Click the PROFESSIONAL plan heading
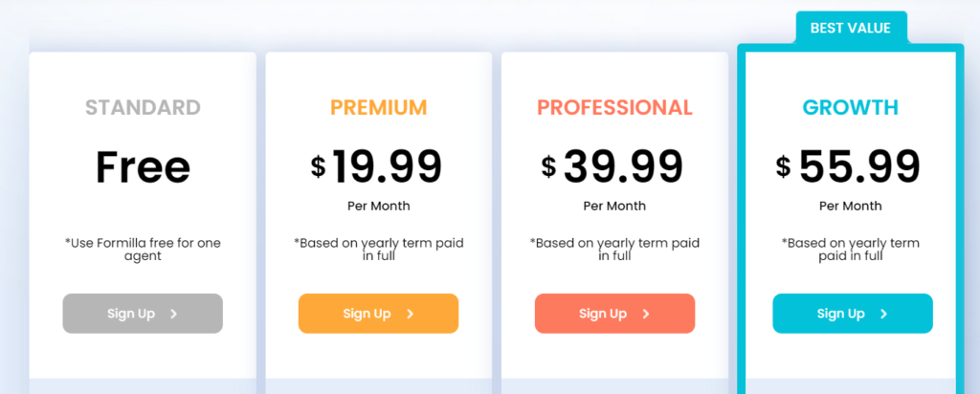This screenshot has height=394, width=980. [x=615, y=107]
